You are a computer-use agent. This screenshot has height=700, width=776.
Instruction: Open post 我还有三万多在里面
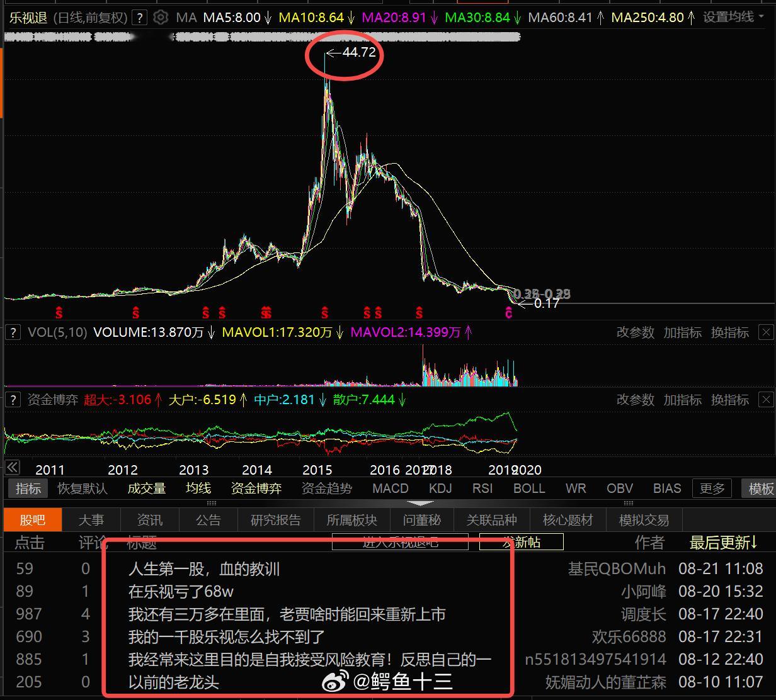point(287,614)
